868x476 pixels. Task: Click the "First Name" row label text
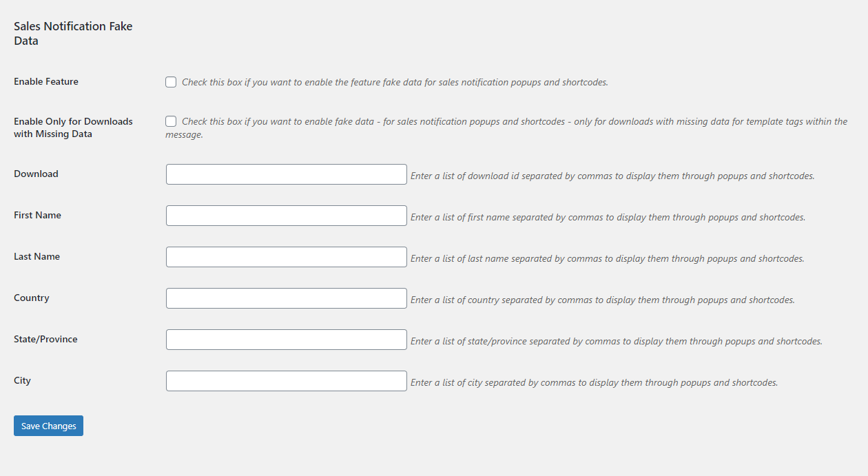point(37,215)
